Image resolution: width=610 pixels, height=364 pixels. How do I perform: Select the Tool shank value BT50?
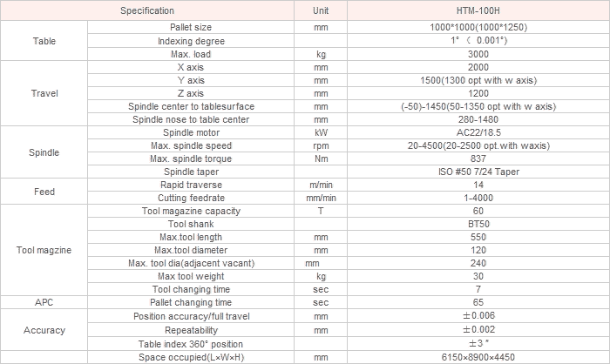click(x=478, y=224)
